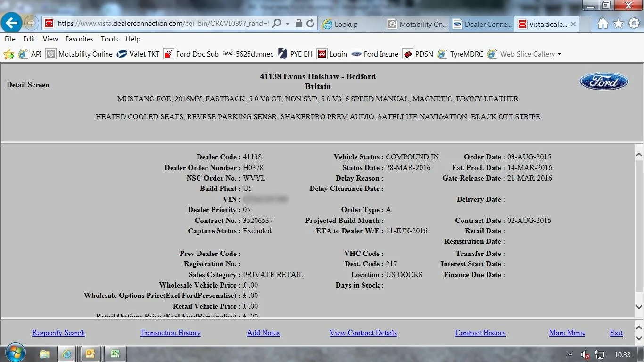
Task: Open the Edit menu
Action: (29, 39)
